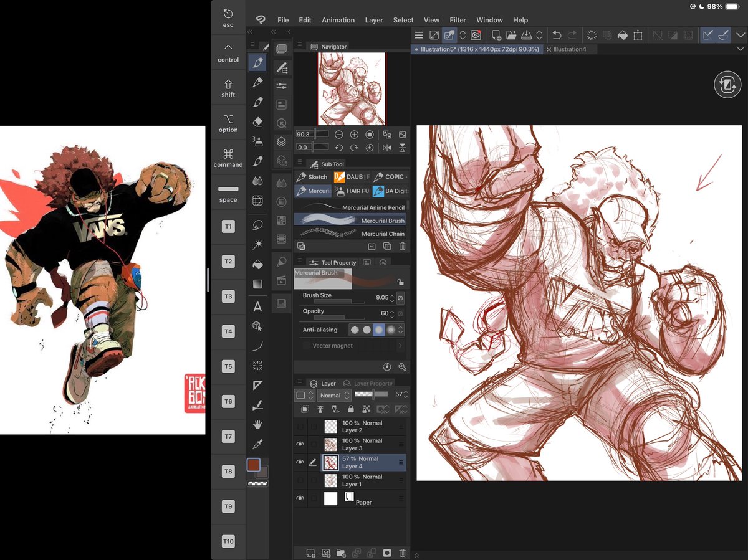Select the Operation object cube tool
This screenshot has height=560, width=748.
[257, 326]
